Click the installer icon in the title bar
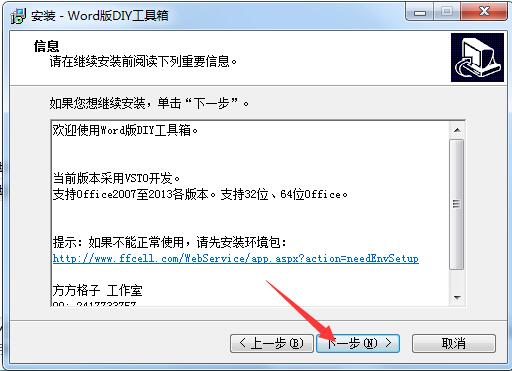512x371 pixels. pyautogui.click(x=18, y=16)
